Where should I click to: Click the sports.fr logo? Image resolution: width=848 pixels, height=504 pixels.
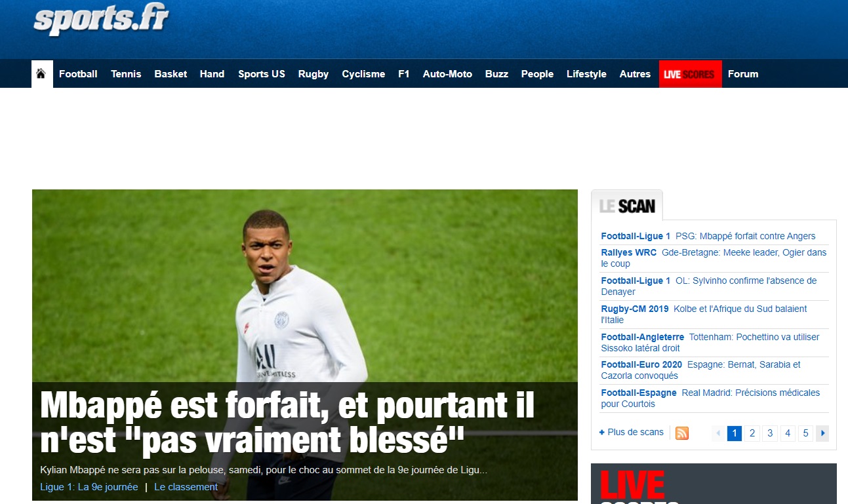coord(102,20)
